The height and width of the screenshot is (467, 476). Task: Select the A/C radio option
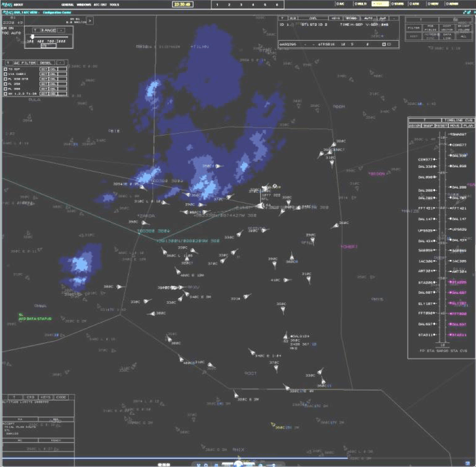[x=340, y=4]
